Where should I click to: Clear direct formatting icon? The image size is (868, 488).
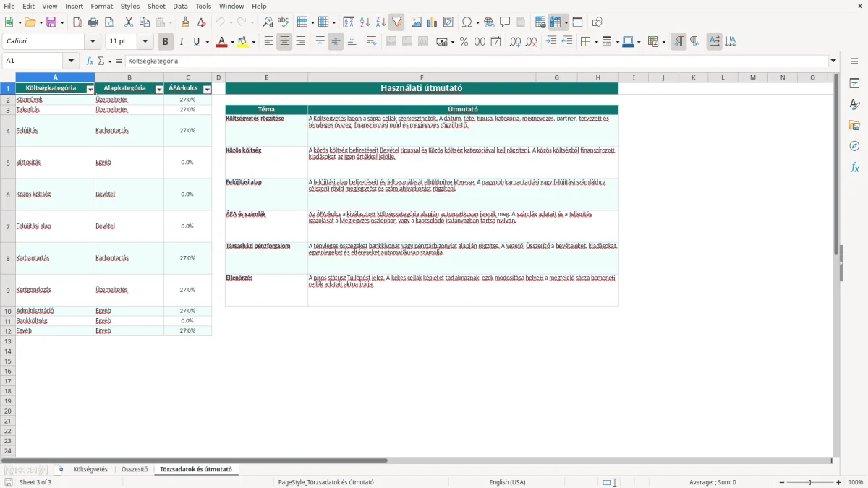(x=202, y=22)
